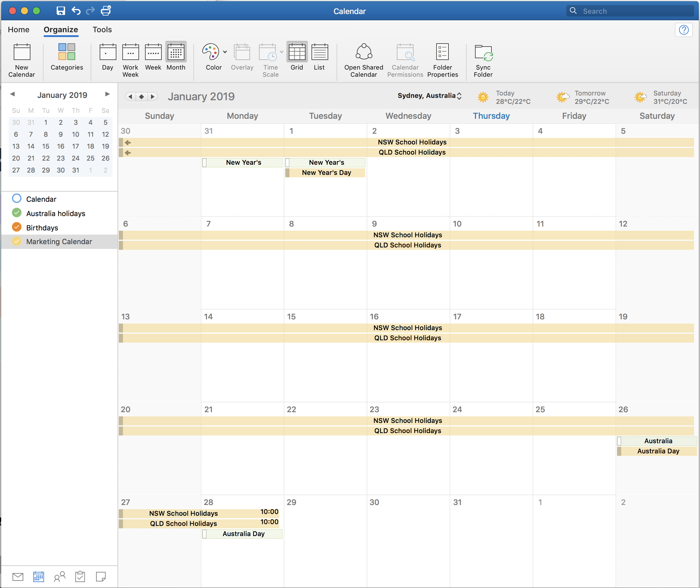Open the New Year's Day event
The image size is (700, 588).
click(x=326, y=173)
